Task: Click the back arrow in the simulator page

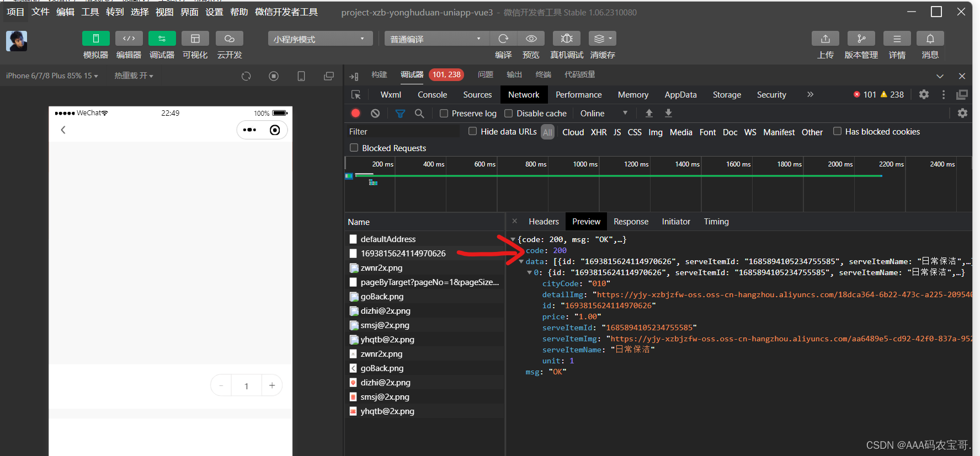Action: [63, 130]
